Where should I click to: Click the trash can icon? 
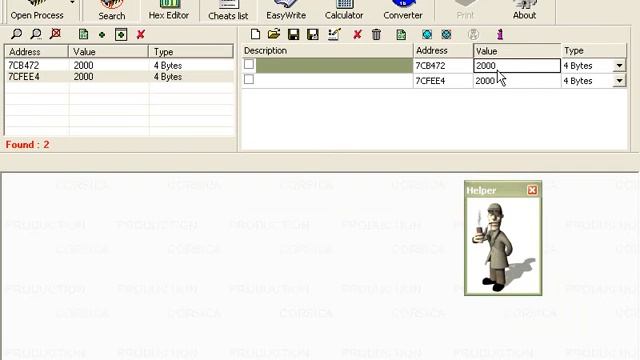376,35
